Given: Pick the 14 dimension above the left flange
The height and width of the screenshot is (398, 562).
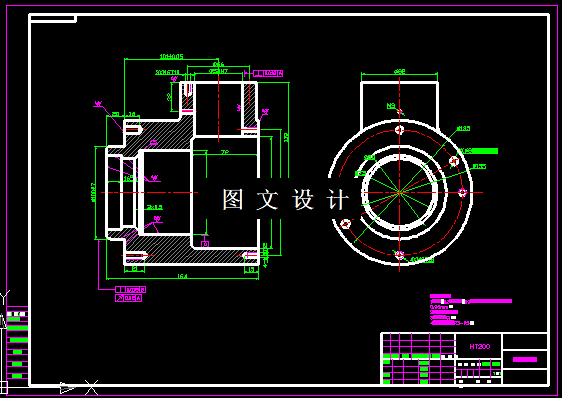Looking at the screenshot, I should tap(132, 114).
